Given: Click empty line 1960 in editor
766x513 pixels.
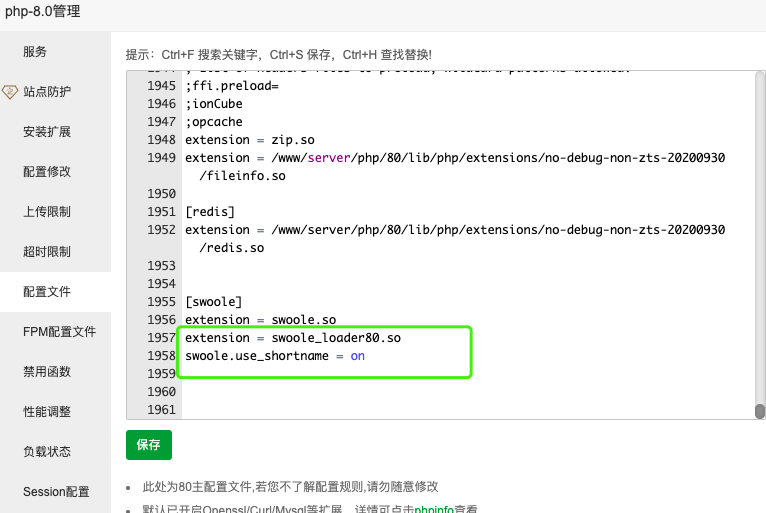Looking at the screenshot, I should click(468, 392).
